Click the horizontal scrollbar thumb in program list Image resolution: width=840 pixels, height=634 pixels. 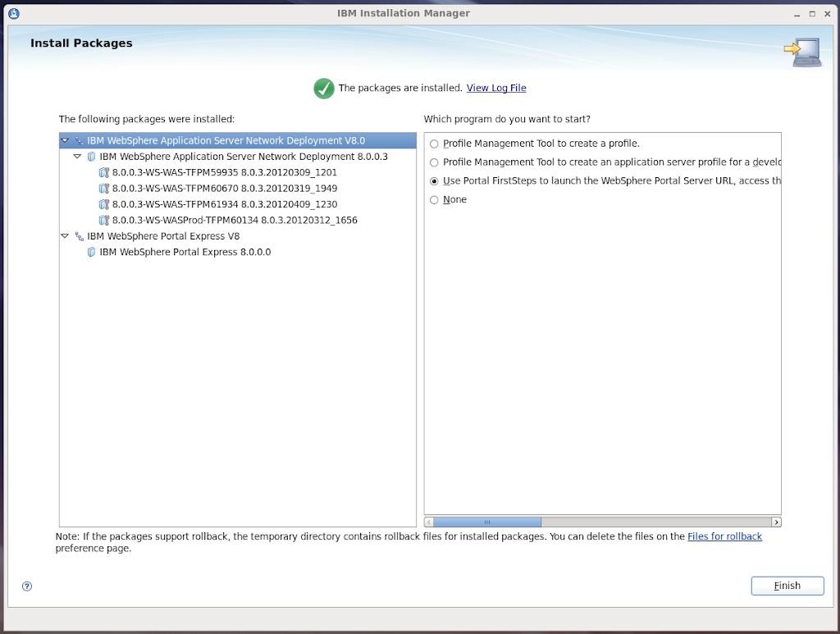tap(486, 522)
